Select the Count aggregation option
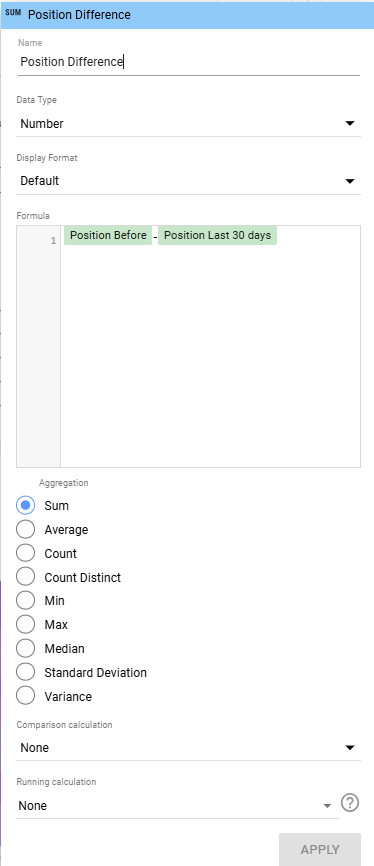Image resolution: width=374 pixels, height=866 pixels. [25, 553]
